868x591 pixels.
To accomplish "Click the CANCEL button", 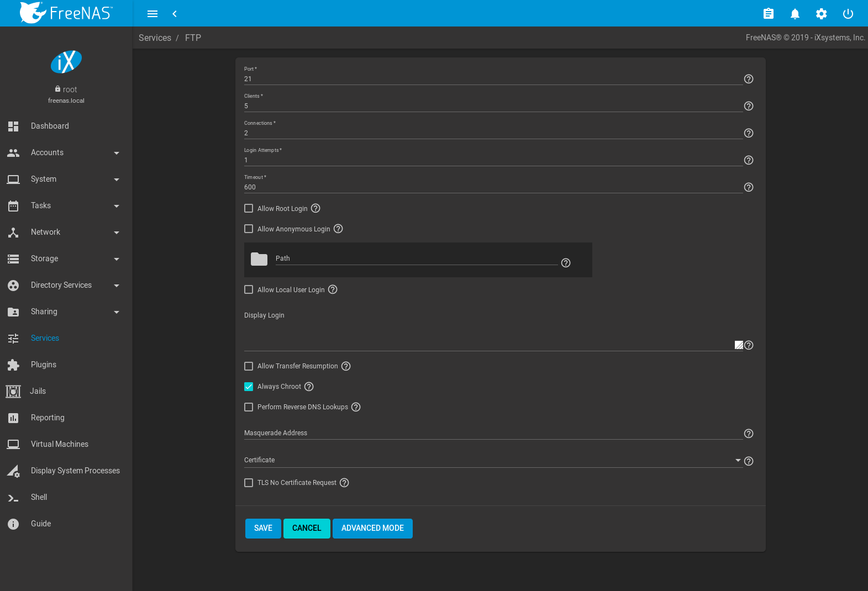I will (x=307, y=528).
